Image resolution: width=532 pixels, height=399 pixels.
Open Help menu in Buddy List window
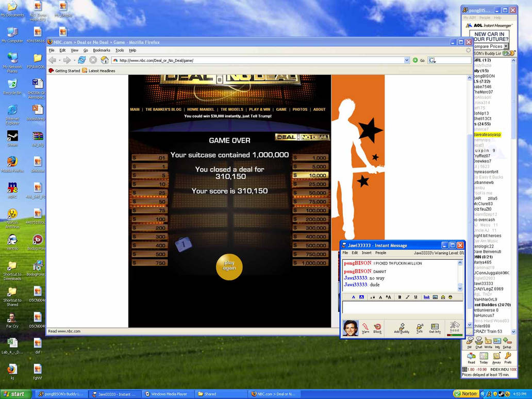(498, 18)
